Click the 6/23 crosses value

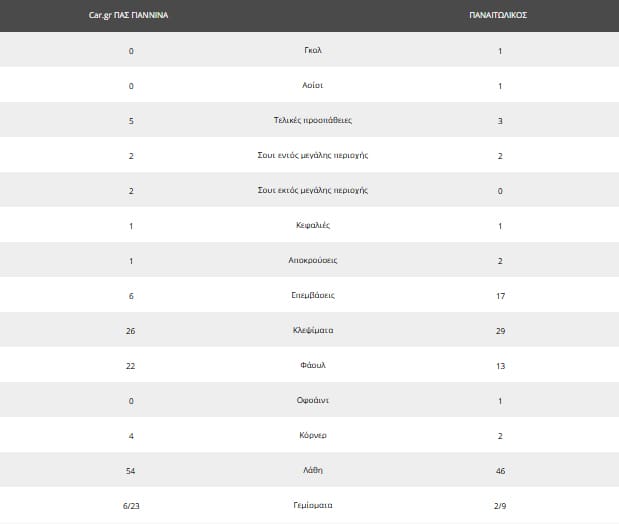[x=131, y=505]
